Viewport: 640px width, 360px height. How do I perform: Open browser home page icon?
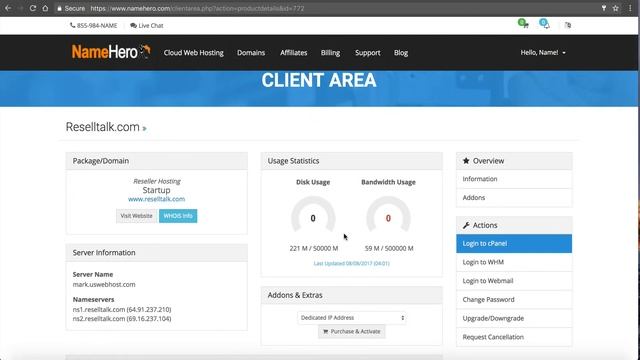tap(45, 8)
